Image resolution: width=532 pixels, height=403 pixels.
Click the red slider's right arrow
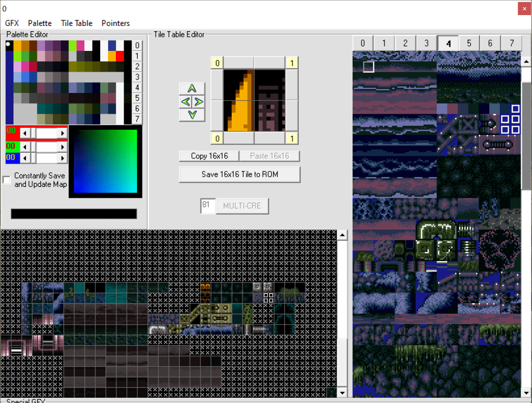point(63,133)
